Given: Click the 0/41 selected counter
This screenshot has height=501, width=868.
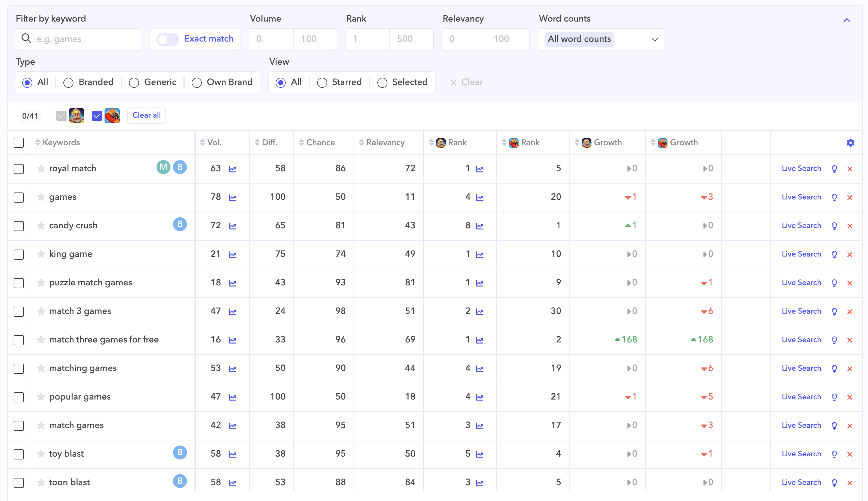Looking at the screenshot, I should coord(30,116).
